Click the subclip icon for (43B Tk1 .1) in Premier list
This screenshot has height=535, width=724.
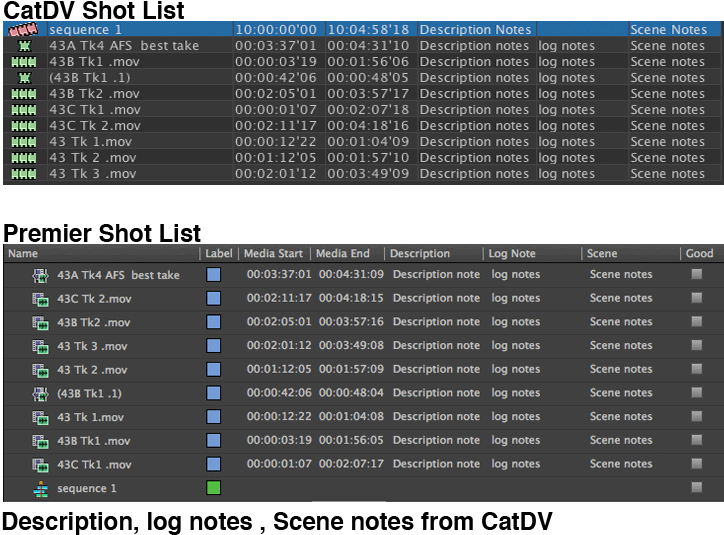40,393
